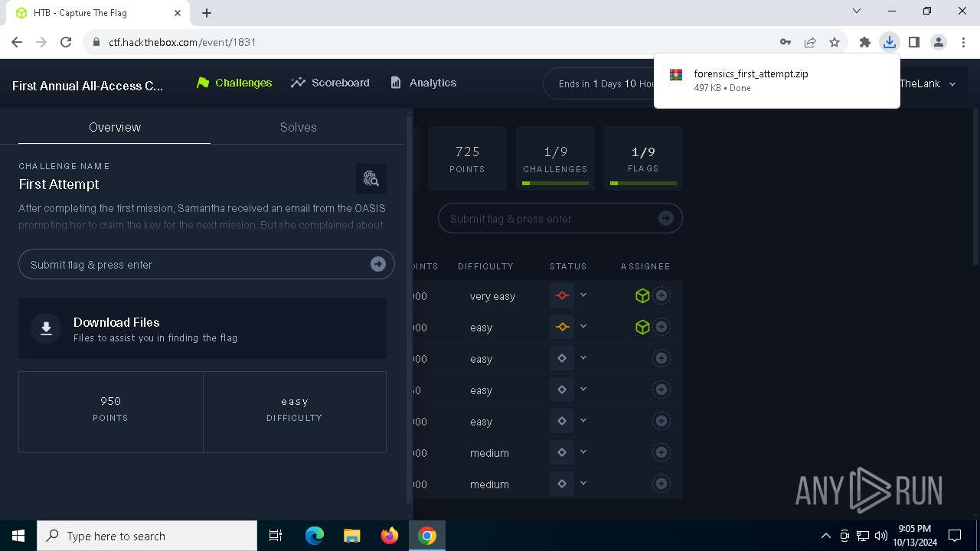Launch Firefox from the taskbar

coord(390,536)
